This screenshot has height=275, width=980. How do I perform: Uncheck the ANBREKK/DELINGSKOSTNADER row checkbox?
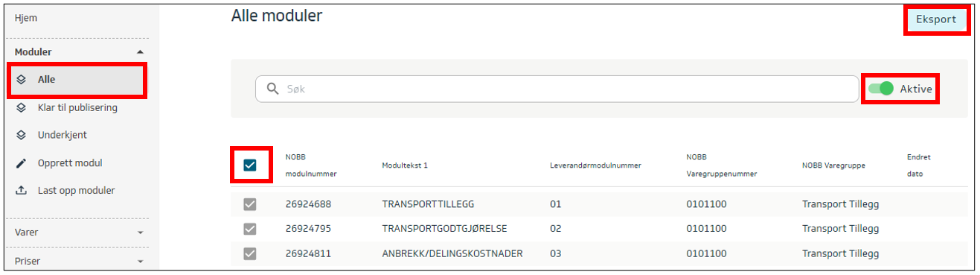point(250,253)
